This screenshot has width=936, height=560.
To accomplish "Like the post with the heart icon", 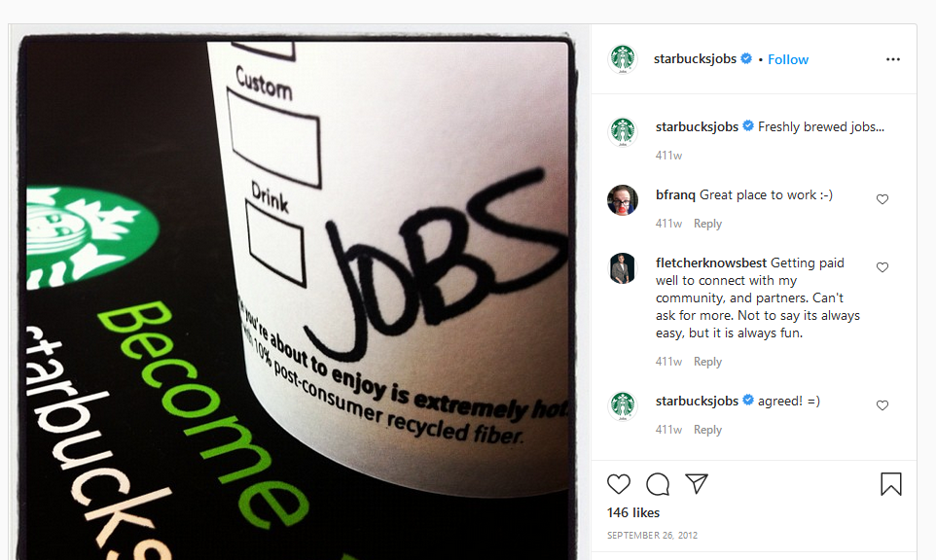I will [x=619, y=483].
